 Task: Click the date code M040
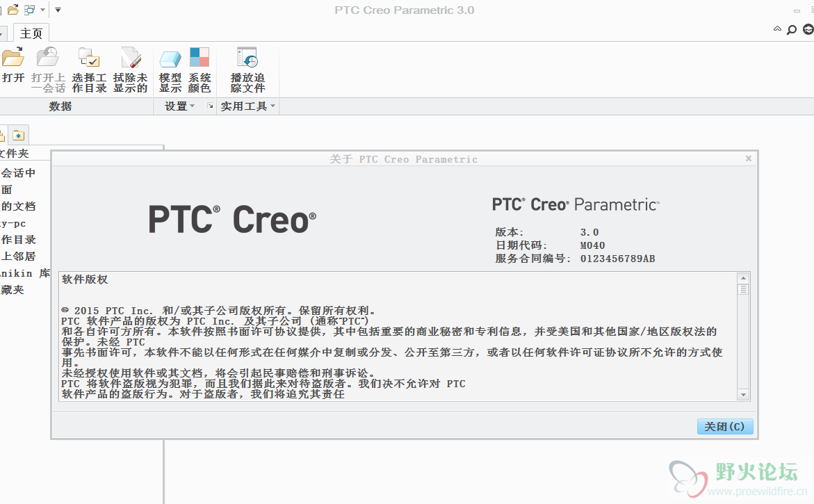pyautogui.click(x=592, y=245)
